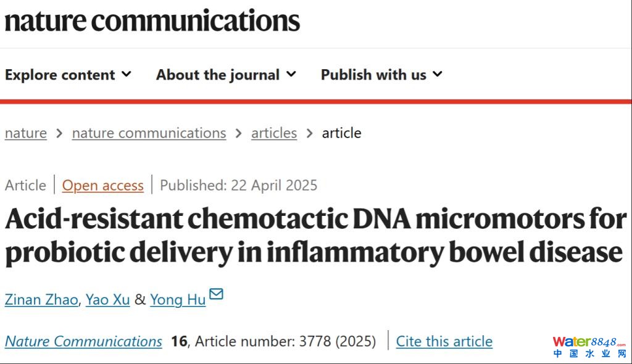Open the About the journal dropdown
Screen dimensions: 632x364
click(x=226, y=75)
